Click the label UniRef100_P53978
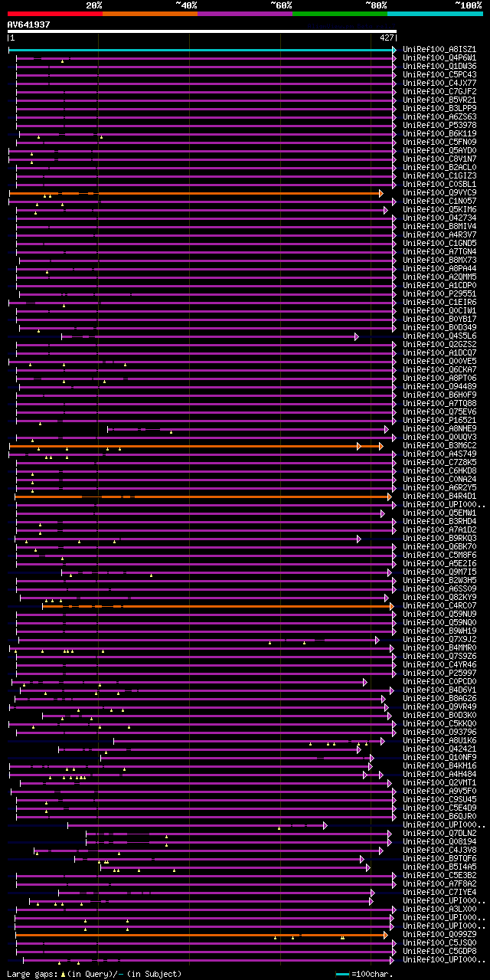The image size is (490, 980). [x=439, y=126]
